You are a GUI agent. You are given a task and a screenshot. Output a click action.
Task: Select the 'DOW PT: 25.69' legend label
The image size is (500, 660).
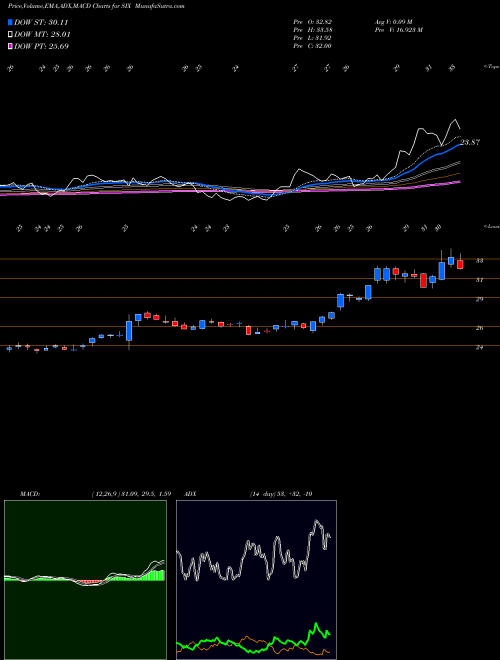(x=42, y=46)
